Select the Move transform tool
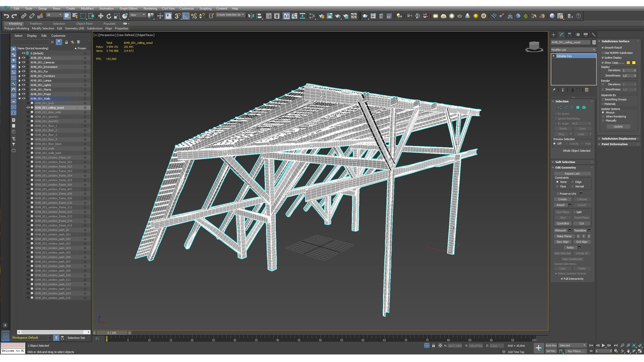Image resolution: width=644 pixels, height=362 pixels. 101,16
